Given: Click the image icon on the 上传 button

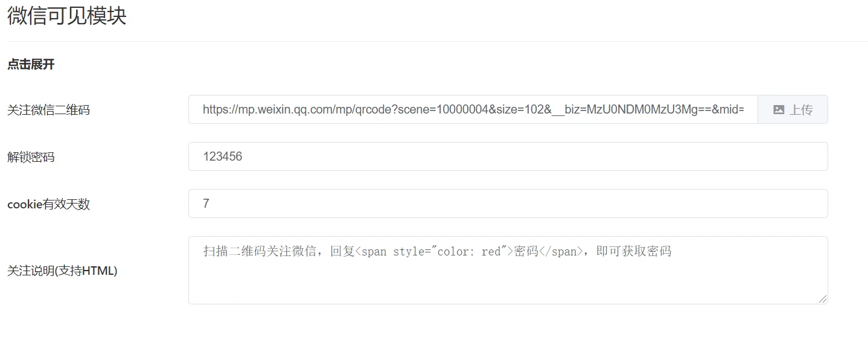Looking at the screenshot, I should click(x=779, y=110).
